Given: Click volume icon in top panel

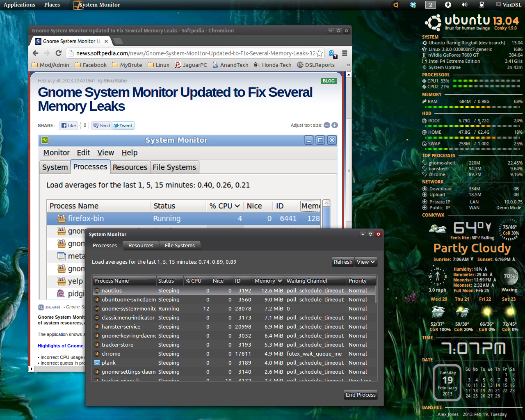Looking at the screenshot, I should pyautogui.click(x=464, y=5).
